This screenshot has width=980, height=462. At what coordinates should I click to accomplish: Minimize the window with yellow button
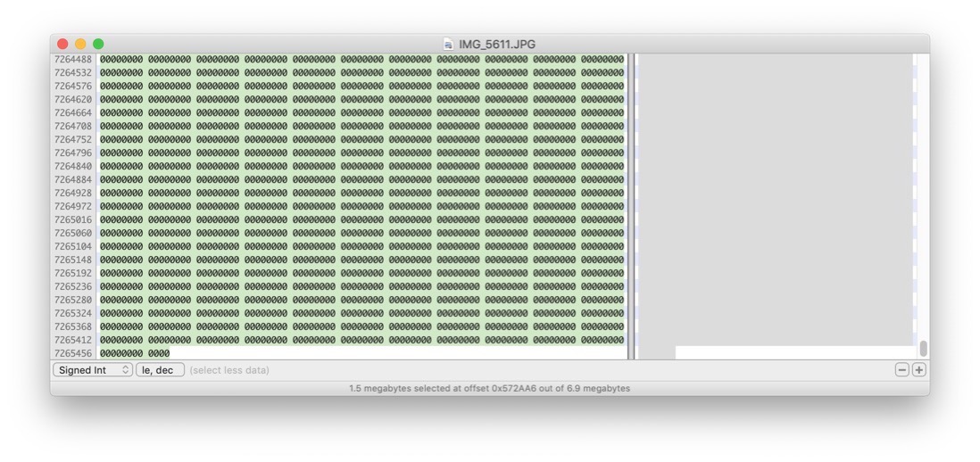[x=80, y=44]
